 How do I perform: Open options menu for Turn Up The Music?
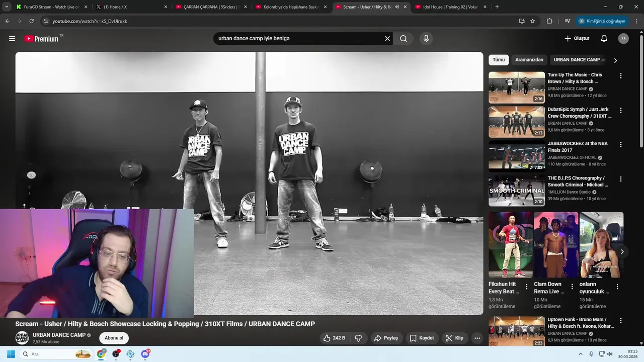[x=621, y=76]
